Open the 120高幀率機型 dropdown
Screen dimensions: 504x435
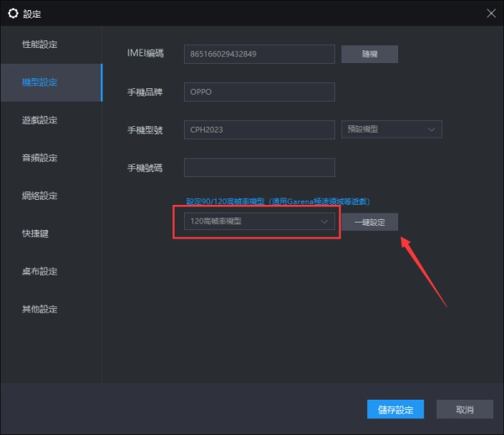pos(257,222)
